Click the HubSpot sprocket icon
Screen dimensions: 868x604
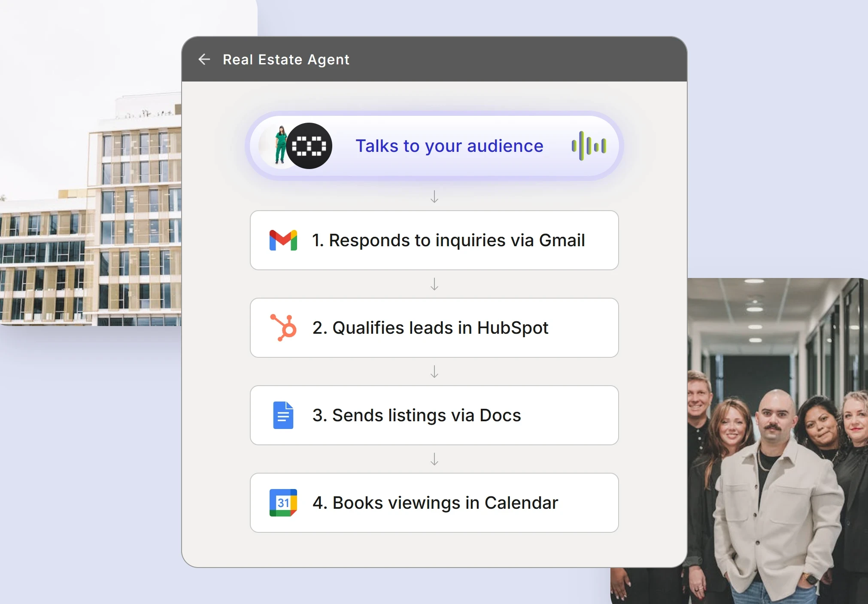(283, 328)
